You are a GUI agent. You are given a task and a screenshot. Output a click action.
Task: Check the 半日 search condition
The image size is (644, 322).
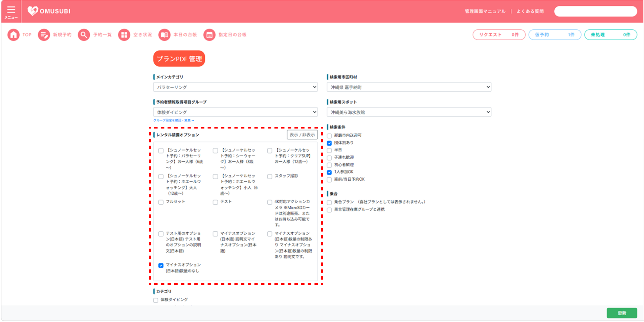(329, 151)
